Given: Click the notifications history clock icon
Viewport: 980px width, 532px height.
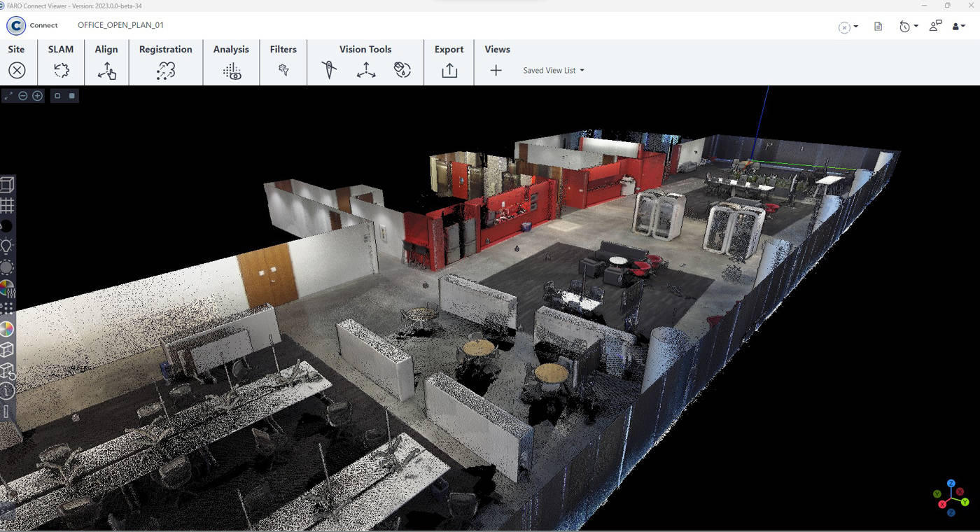Looking at the screenshot, I should (x=905, y=25).
